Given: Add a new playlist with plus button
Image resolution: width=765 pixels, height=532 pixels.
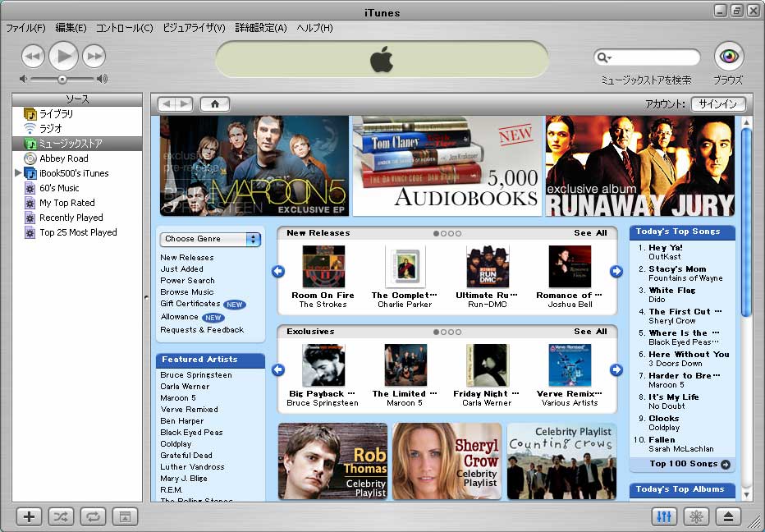Looking at the screenshot, I should tap(30, 516).
